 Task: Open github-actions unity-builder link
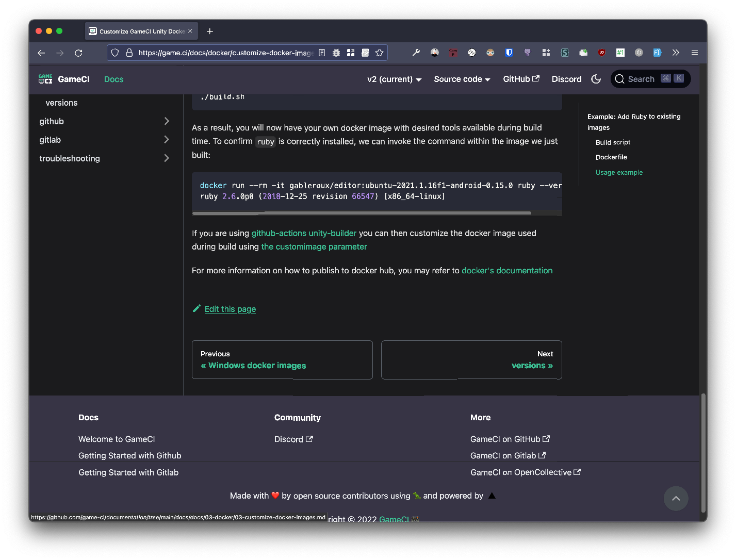tap(304, 233)
